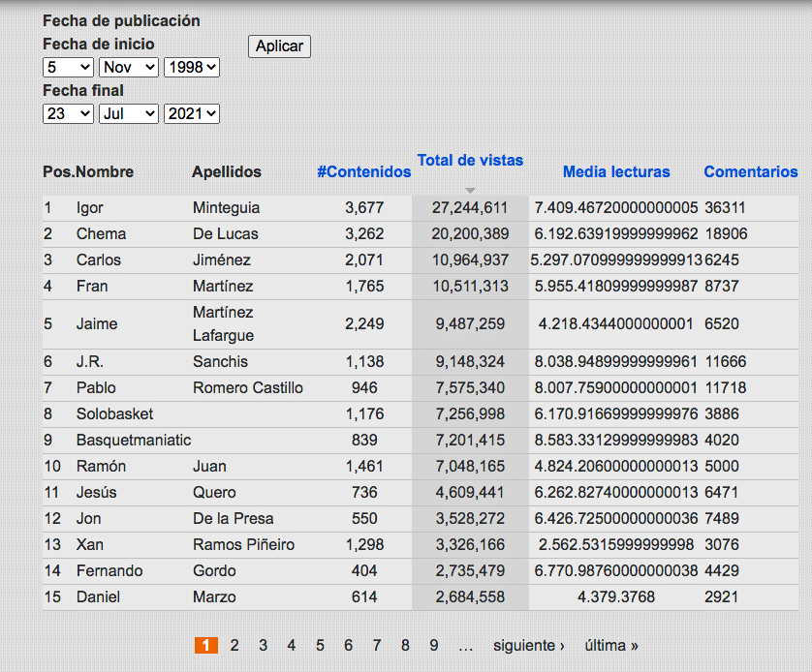This screenshot has height=672, width=812.
Task: Open the start date day dropdown
Action: (68, 67)
